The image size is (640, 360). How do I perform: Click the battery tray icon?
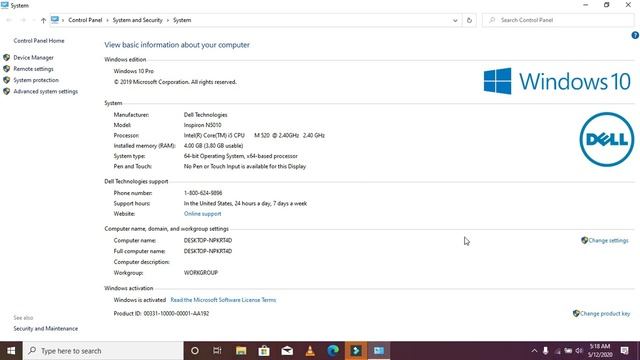[x=568, y=351]
